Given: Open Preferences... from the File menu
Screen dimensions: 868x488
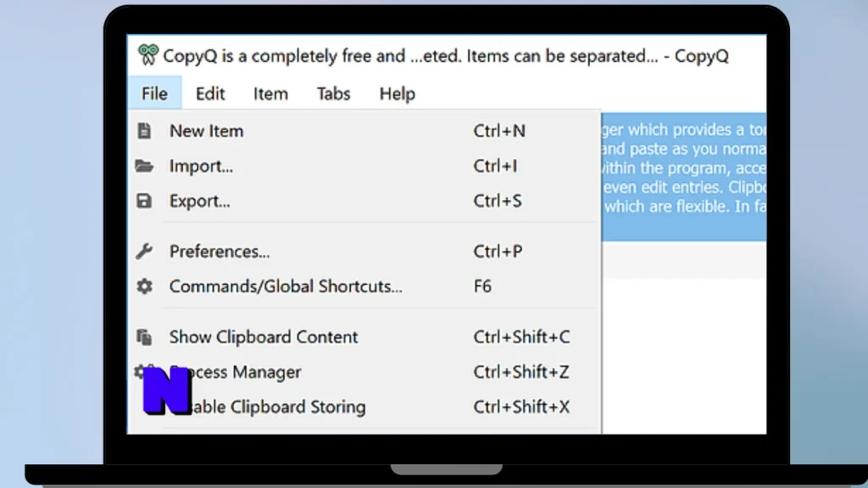Looking at the screenshot, I should pyautogui.click(x=364, y=251).
